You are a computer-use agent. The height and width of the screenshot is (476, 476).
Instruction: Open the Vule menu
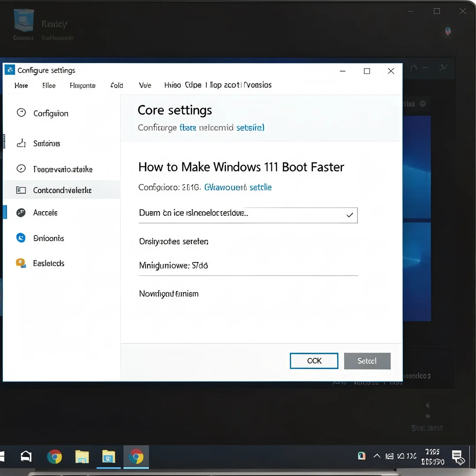(145, 86)
